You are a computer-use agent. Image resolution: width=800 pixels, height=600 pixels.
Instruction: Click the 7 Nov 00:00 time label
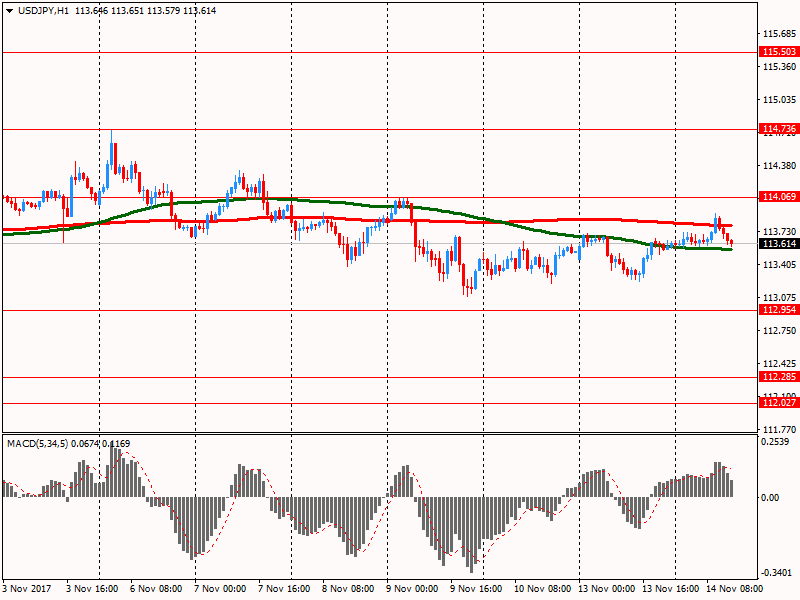[220, 588]
